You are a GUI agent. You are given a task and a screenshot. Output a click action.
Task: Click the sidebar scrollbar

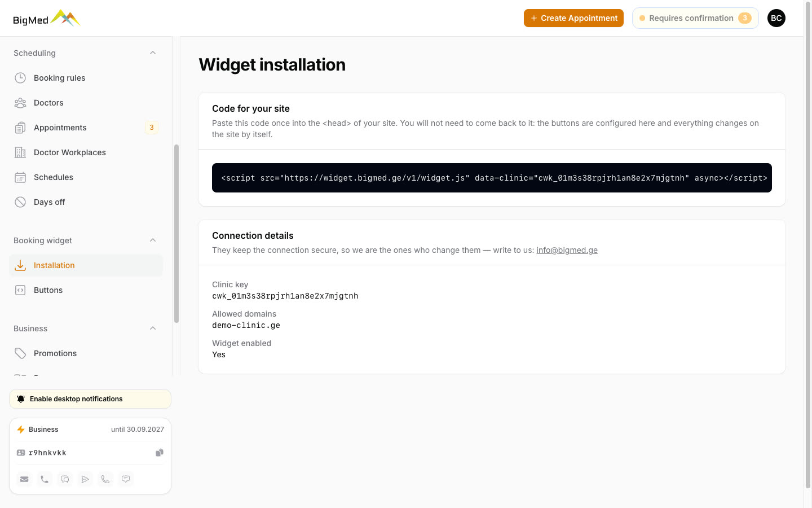[176, 234]
